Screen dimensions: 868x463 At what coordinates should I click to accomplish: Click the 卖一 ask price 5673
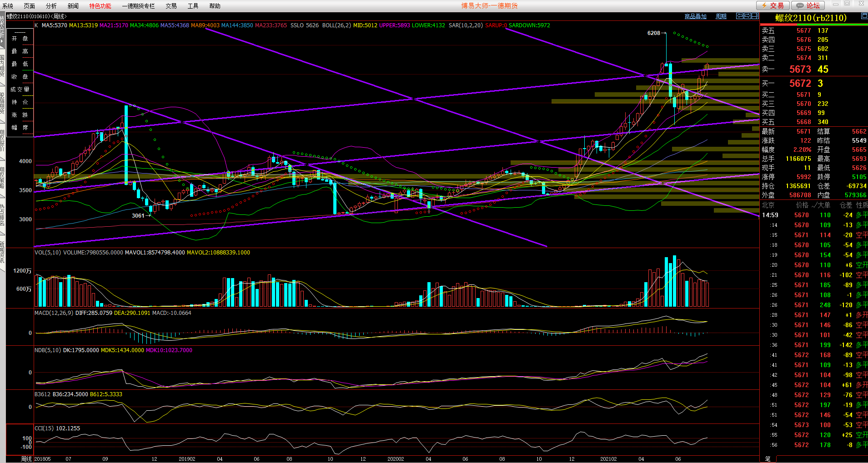tap(800, 69)
